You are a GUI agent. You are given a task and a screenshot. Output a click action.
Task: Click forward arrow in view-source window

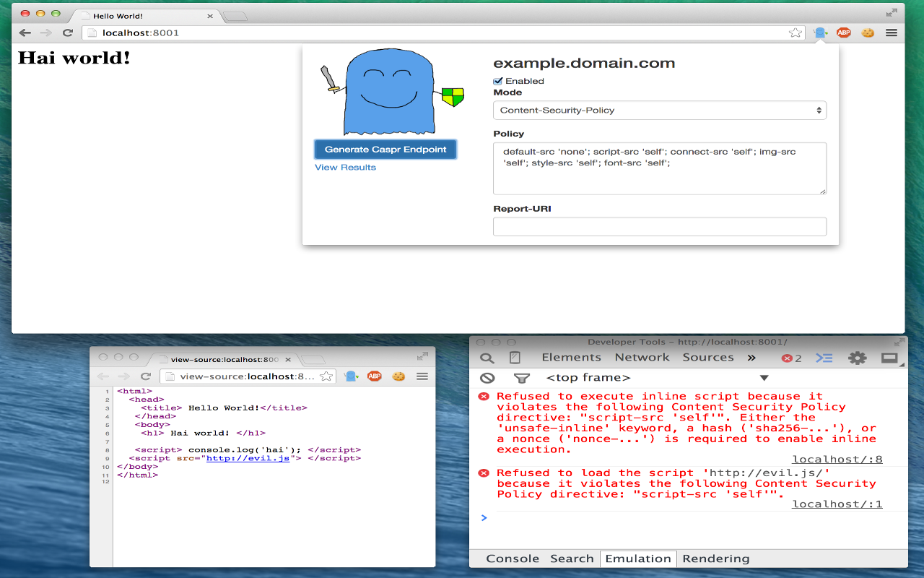(x=124, y=376)
